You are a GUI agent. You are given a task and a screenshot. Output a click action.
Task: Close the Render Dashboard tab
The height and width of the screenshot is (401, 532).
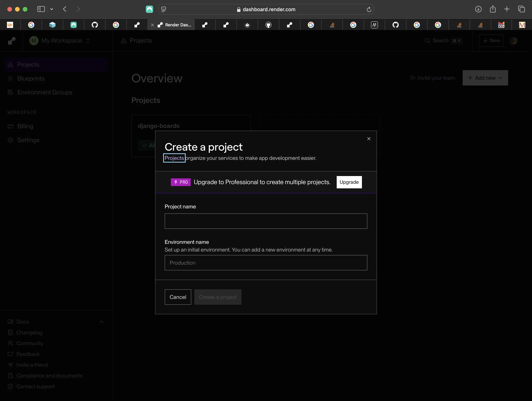pyautogui.click(x=153, y=25)
